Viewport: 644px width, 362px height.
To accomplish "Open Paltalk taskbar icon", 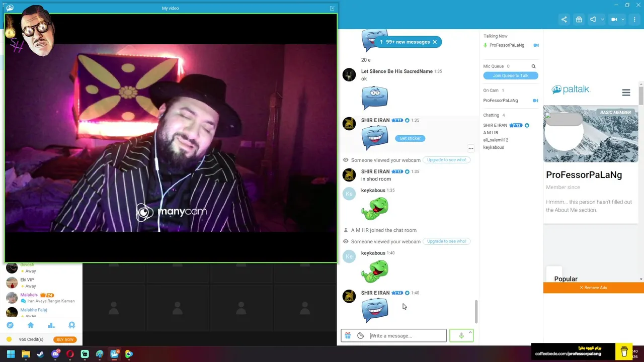I will click(114, 354).
